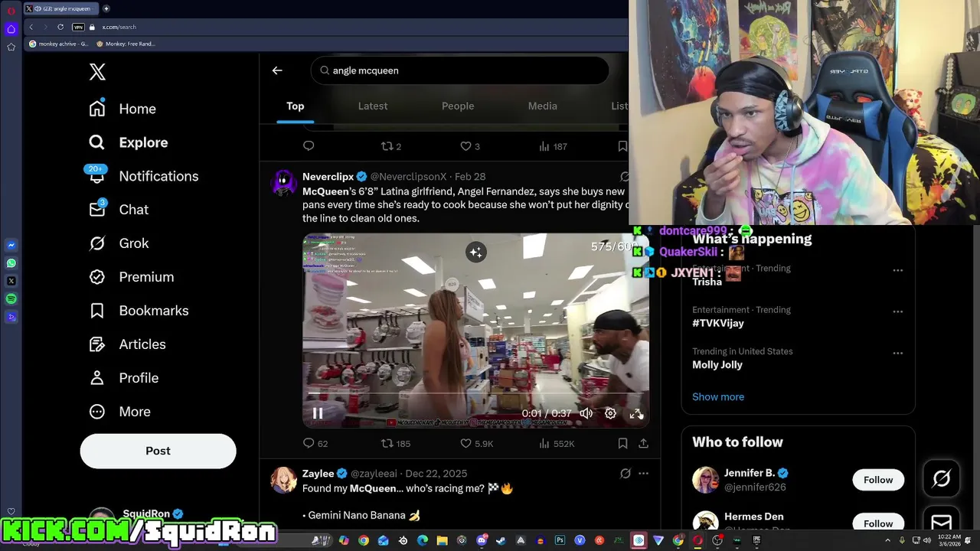Open the Feb 28 post timestamp

470,177
